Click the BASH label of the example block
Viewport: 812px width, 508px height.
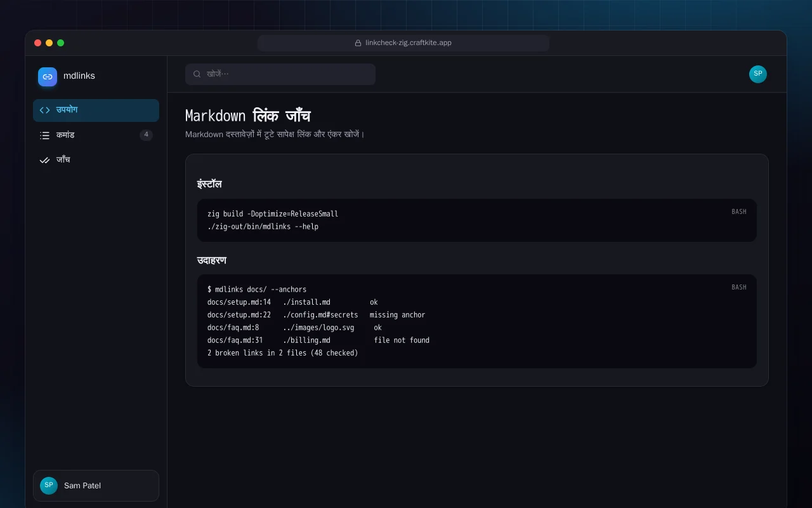click(x=739, y=288)
